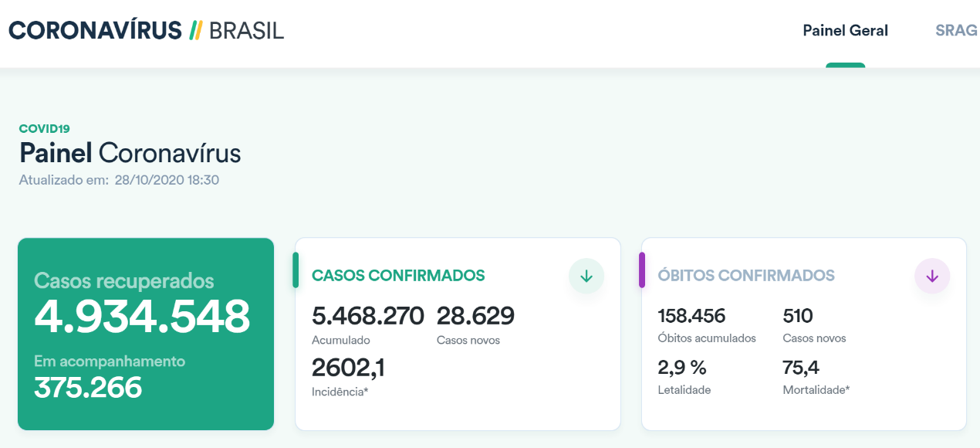Click the green arrow in Casos Confirmados

(x=586, y=276)
